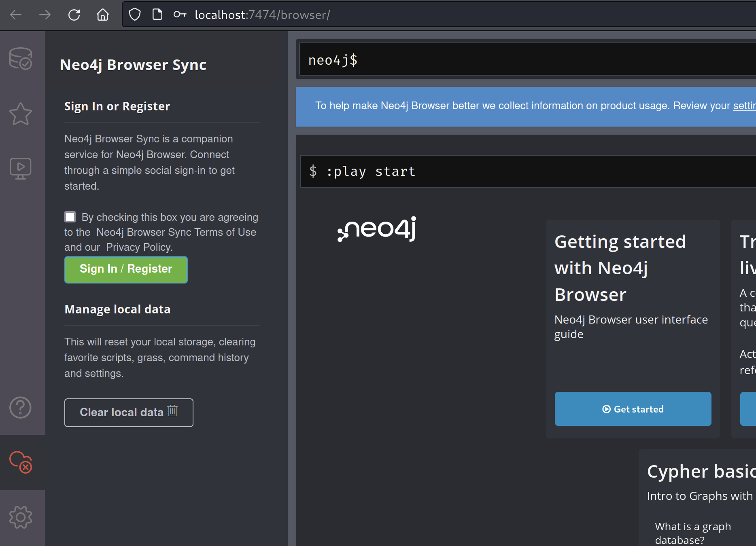756x546 pixels.
Task: Open the Privacy Policy link
Action: point(139,247)
